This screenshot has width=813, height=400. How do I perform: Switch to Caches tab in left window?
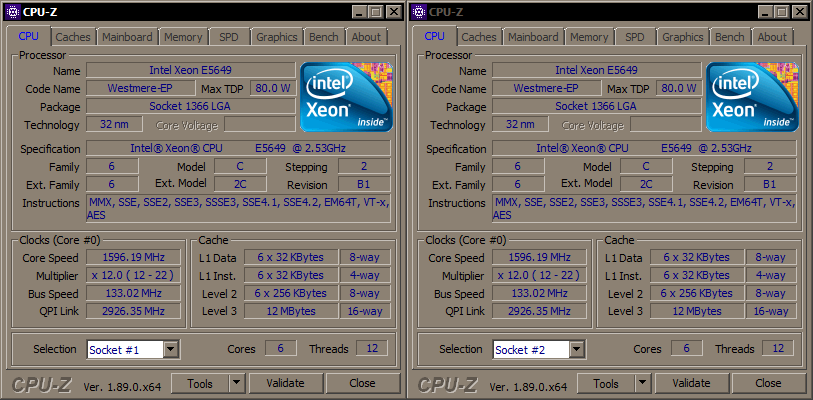pos(73,37)
